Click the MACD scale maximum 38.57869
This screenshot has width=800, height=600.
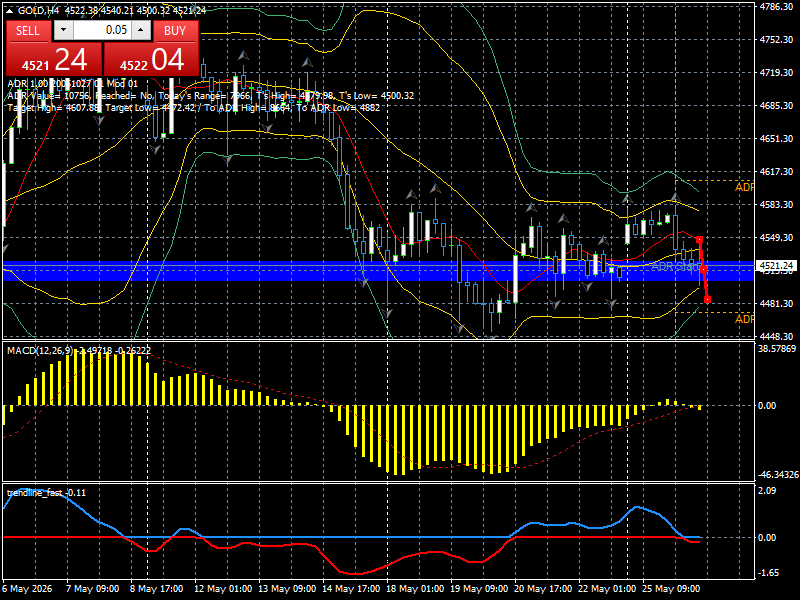777,349
